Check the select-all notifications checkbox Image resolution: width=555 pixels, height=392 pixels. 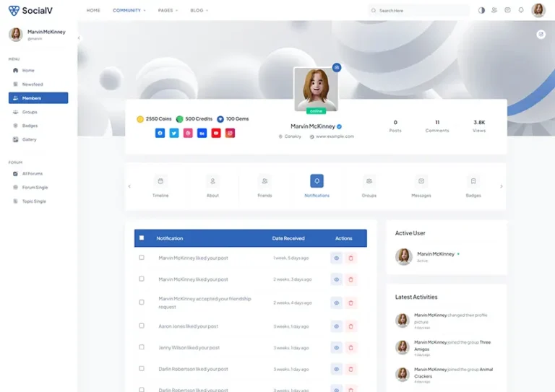[142, 238]
